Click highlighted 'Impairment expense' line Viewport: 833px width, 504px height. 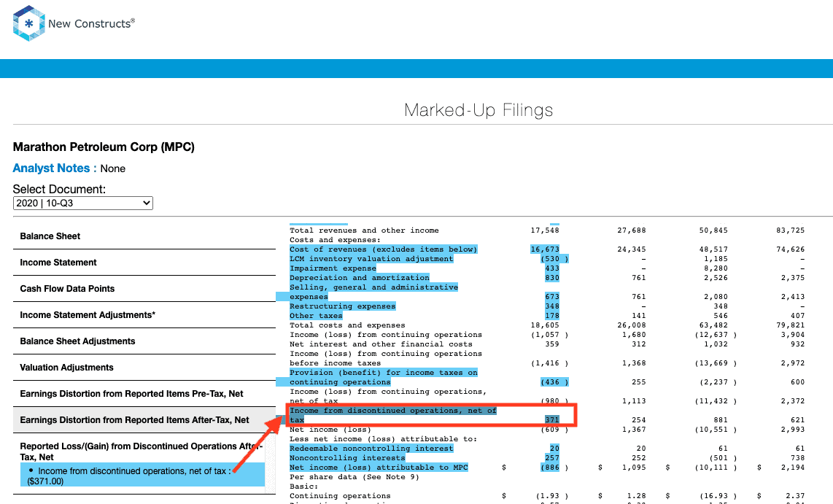[333, 268]
